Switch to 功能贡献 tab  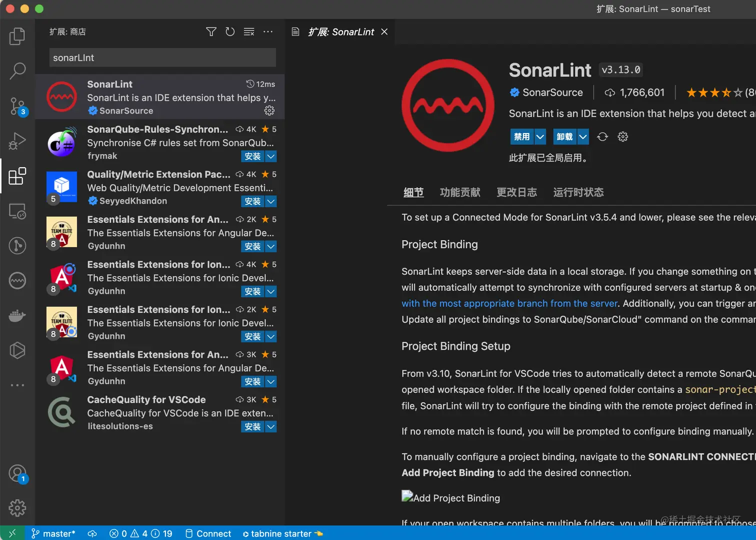coord(460,193)
